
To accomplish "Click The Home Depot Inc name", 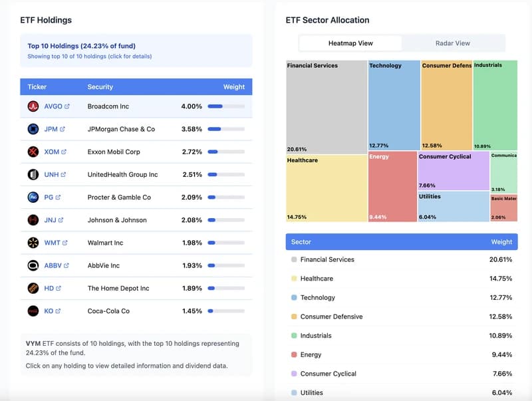I will coord(118,288).
